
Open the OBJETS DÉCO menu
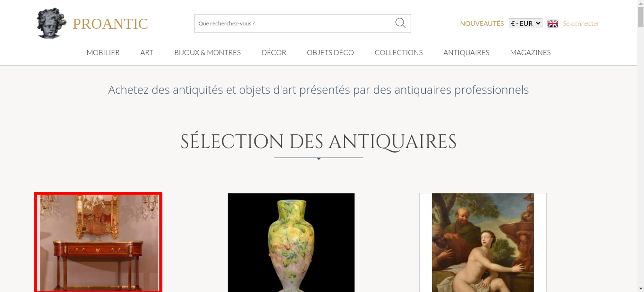(x=330, y=52)
